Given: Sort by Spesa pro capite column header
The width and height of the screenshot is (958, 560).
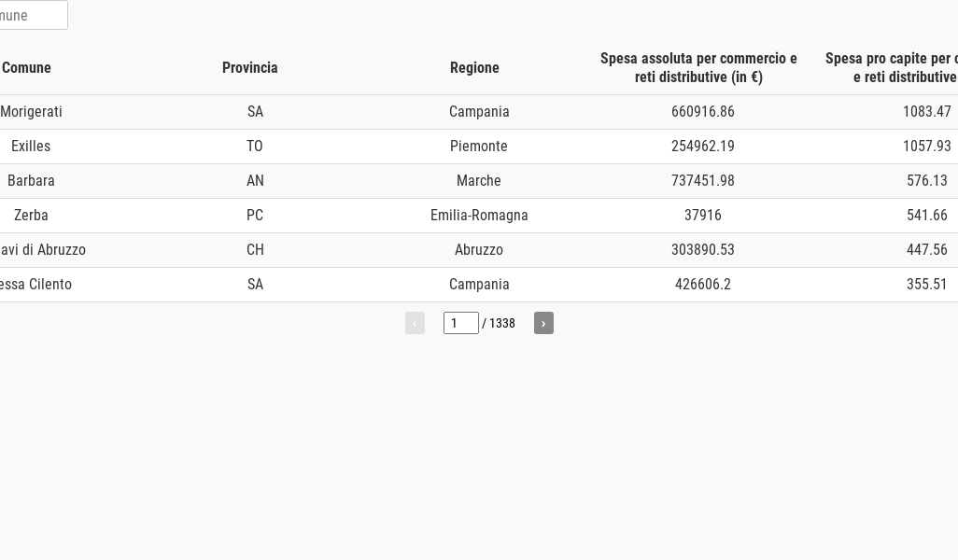Looking at the screenshot, I should pyautogui.click(x=891, y=68).
